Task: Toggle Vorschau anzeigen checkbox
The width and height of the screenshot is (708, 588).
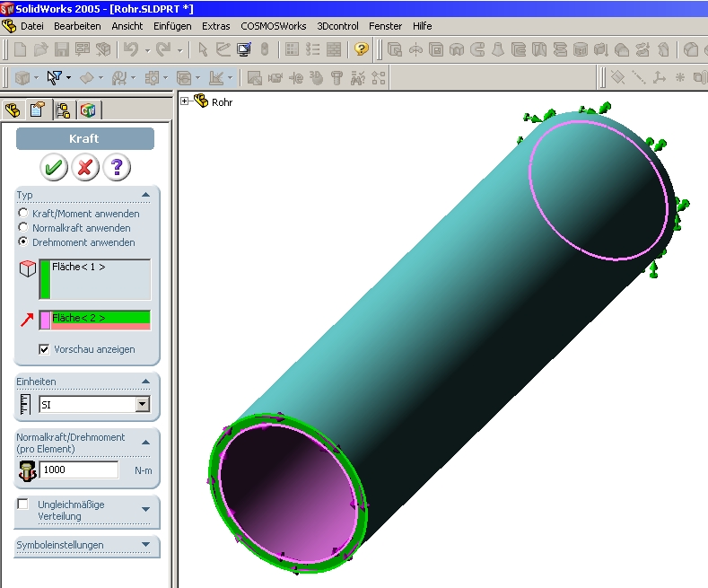Action: (44, 349)
